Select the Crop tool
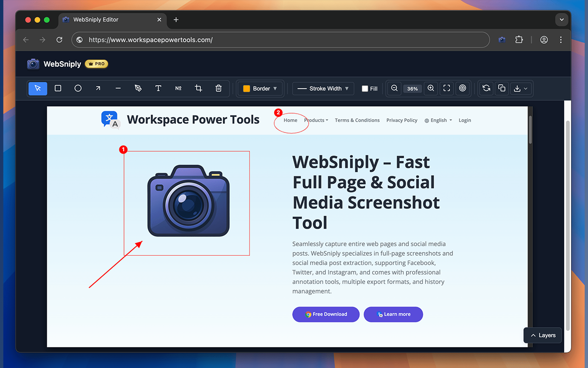 point(198,88)
